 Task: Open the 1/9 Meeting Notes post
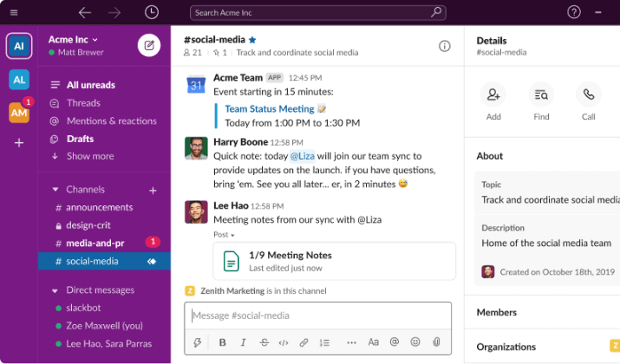pyautogui.click(x=334, y=261)
